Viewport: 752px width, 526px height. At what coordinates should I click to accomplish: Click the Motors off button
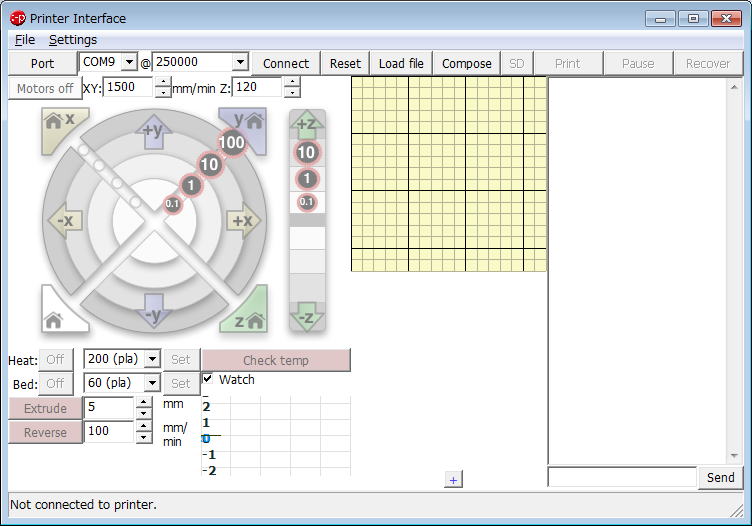45,88
